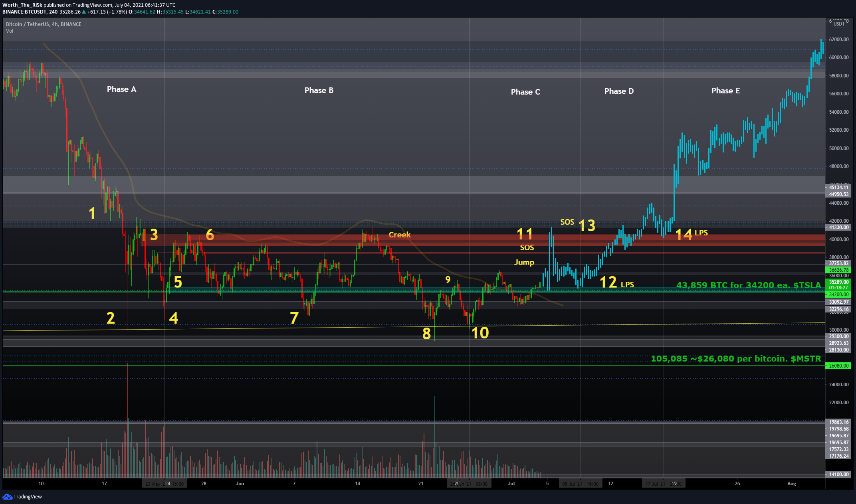Click the Worth_The_Ri5k author name

click(22, 5)
